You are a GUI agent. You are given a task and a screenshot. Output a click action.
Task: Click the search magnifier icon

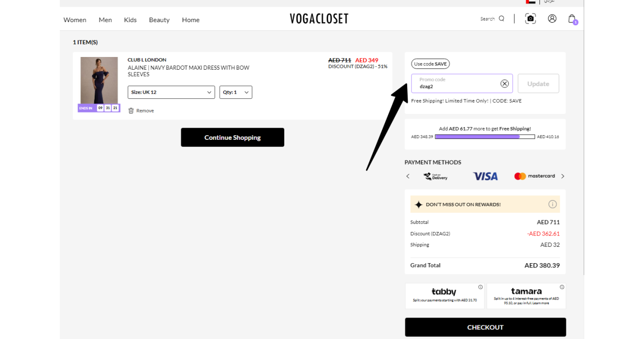(x=501, y=19)
